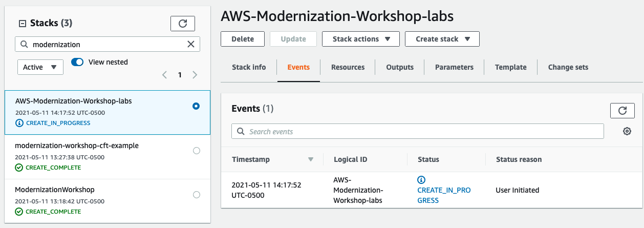Click event timestamp 2021-05-11 14:17:52 cell
This screenshot has height=228, width=644.
coord(266,190)
